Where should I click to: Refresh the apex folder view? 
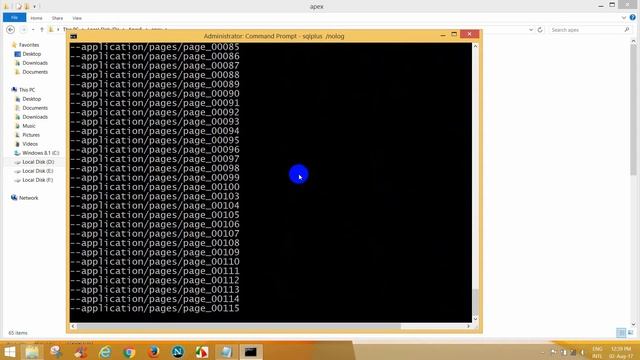[540, 30]
